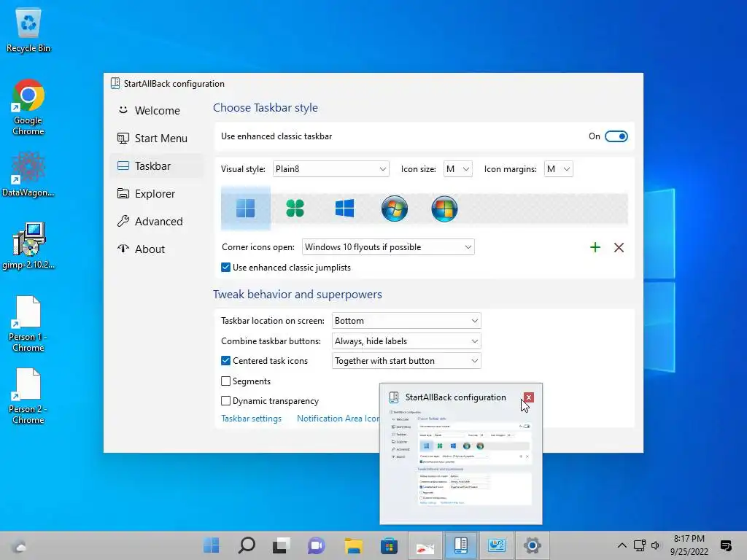Open the notification center icon
The width and height of the screenshot is (747, 560).
(726, 545)
